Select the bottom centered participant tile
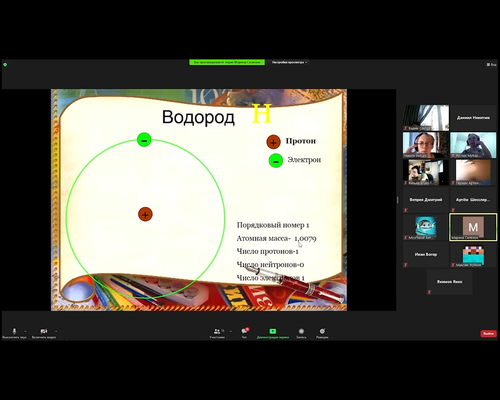This screenshot has width=500, height=400. coord(449,282)
